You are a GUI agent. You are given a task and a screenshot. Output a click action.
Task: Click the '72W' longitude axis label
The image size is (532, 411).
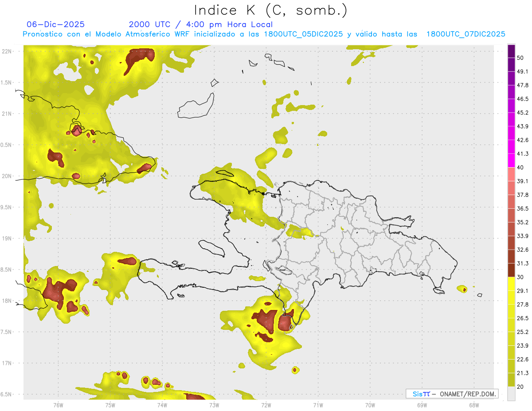coord(266,405)
